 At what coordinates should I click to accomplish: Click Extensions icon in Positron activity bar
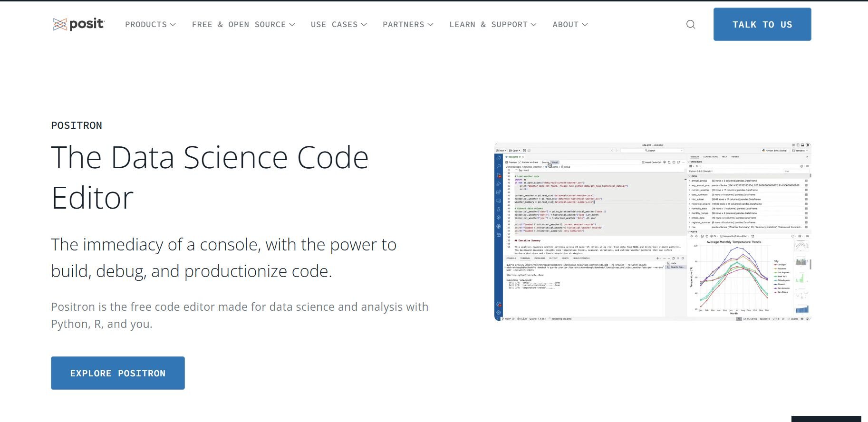pyautogui.click(x=499, y=192)
